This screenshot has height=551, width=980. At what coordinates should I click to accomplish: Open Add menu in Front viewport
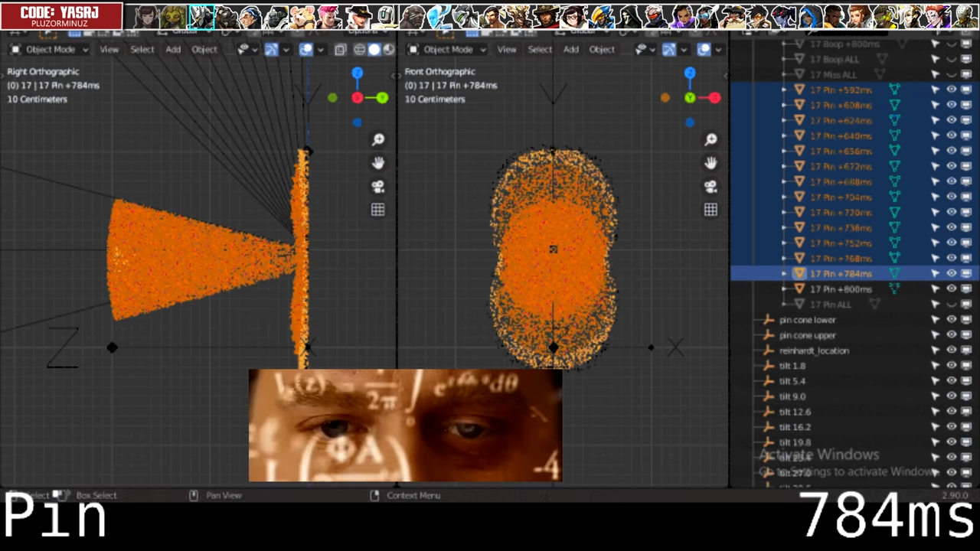(570, 49)
